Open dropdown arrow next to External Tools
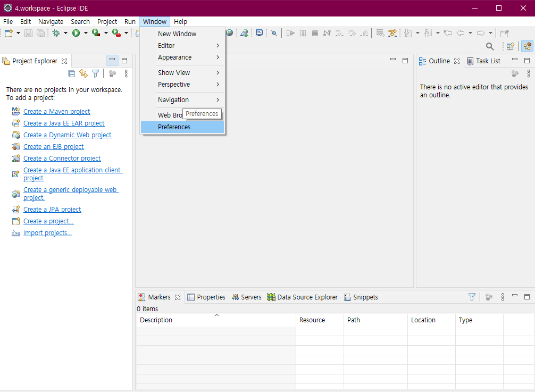535x392 pixels. 126,33
